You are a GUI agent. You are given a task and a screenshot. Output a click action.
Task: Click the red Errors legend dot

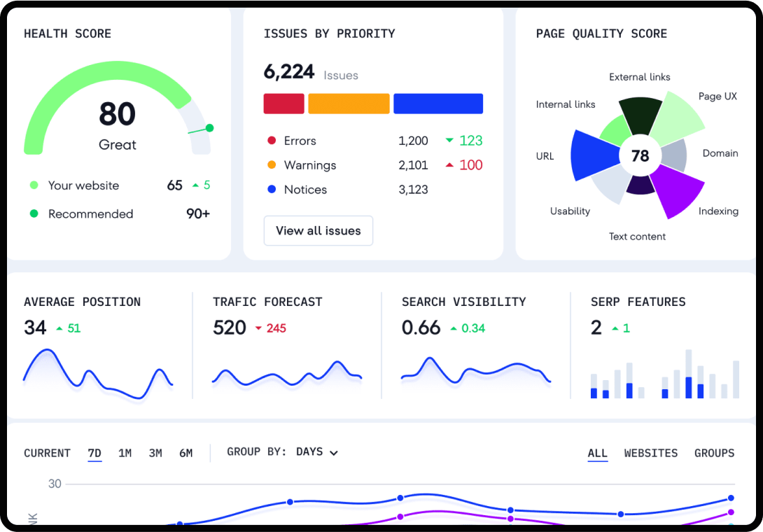tap(272, 141)
